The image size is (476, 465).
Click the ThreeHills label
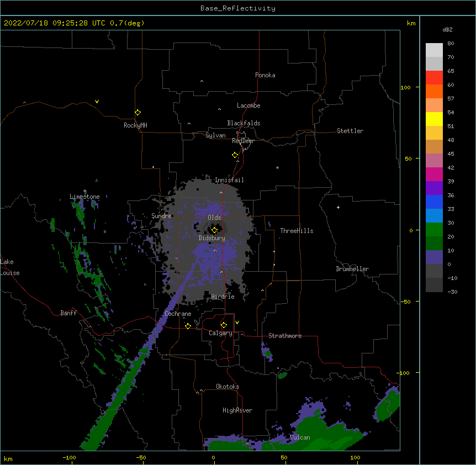click(297, 231)
